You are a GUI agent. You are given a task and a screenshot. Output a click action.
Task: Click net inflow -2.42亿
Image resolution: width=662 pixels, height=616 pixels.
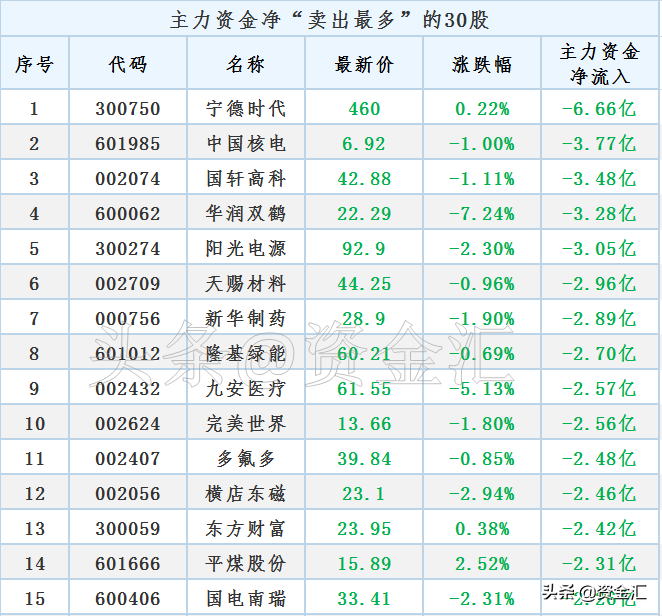(x=599, y=529)
